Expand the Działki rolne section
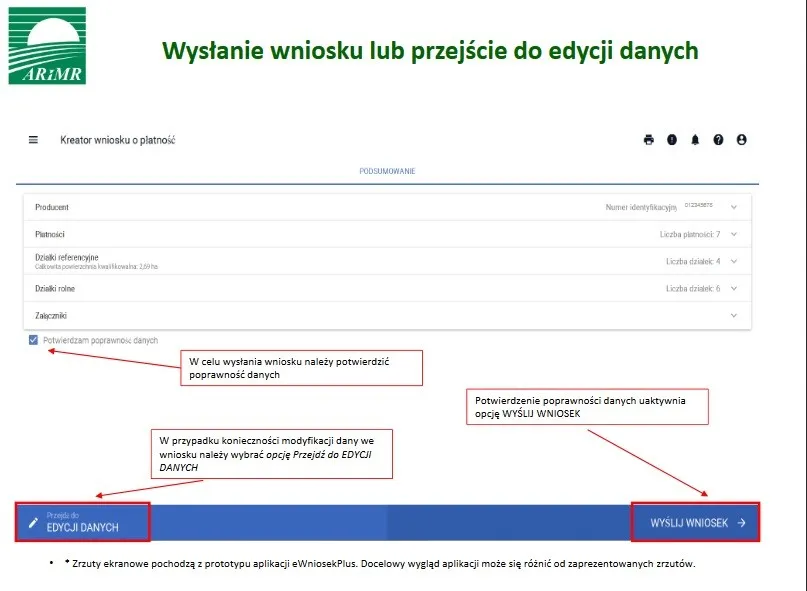The height and width of the screenshot is (591, 807). [733, 288]
